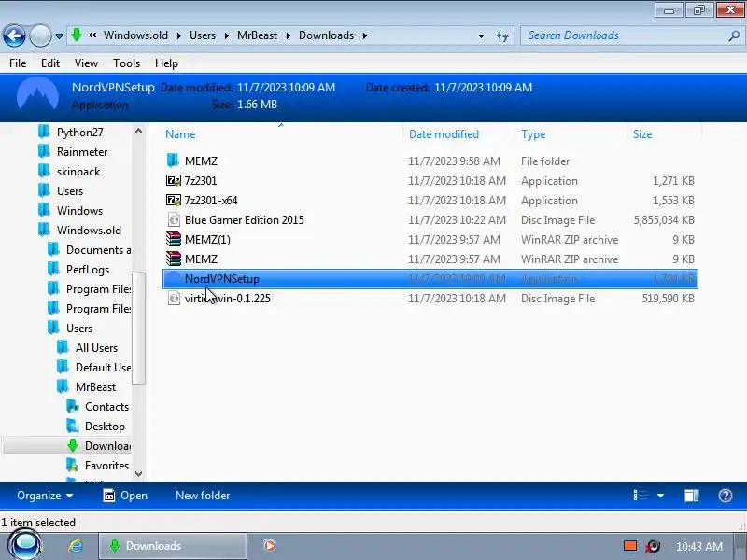Select the MEMZ ZIP archive icon
The height and width of the screenshot is (560, 747).
pyautogui.click(x=174, y=259)
